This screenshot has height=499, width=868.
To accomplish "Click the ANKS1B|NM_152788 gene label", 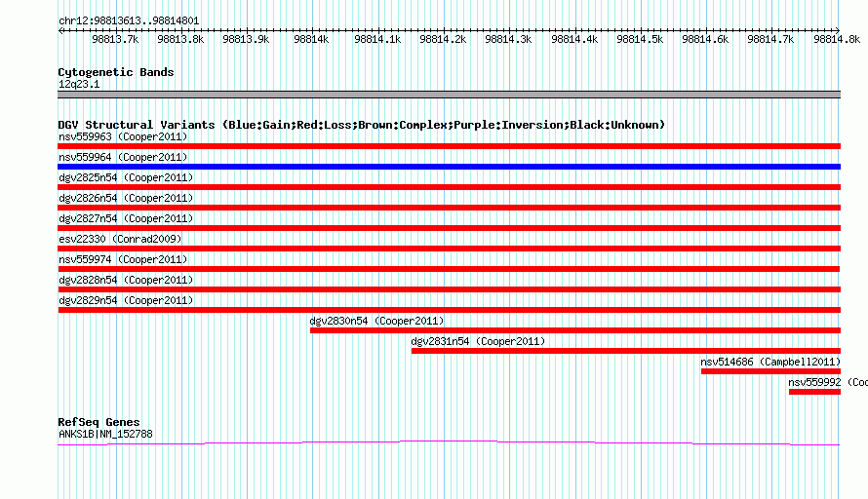I will pyautogui.click(x=105, y=435).
